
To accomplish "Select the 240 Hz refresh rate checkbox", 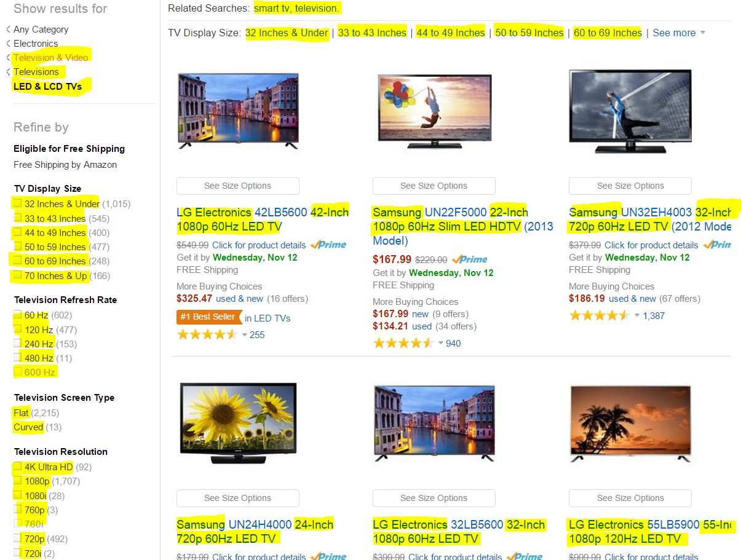I will (x=18, y=344).
